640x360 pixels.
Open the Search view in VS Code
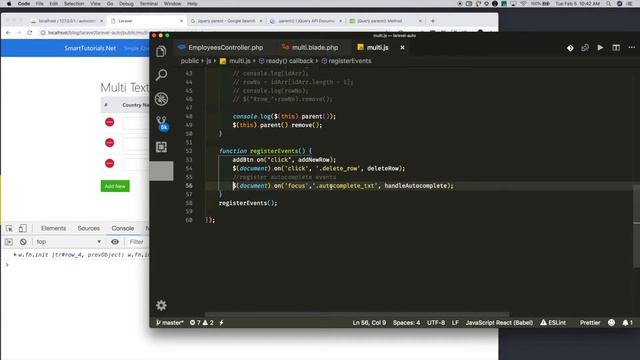pos(161,75)
